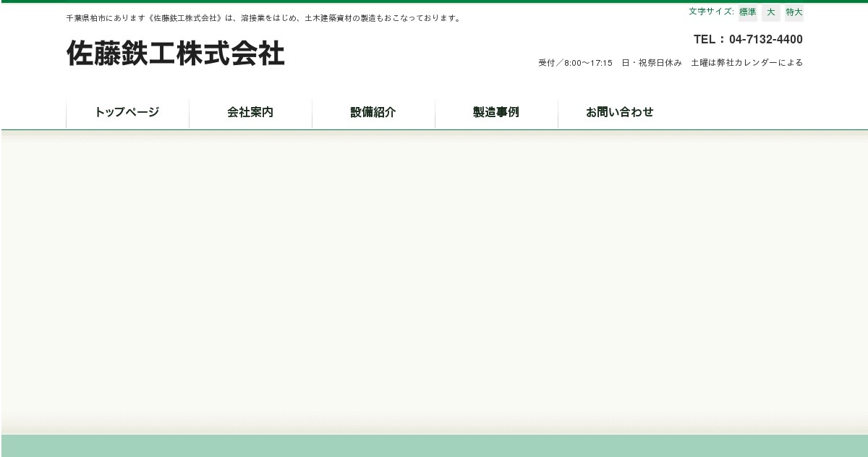
Task: Go to 会社案内 page
Action: pyautogui.click(x=250, y=113)
